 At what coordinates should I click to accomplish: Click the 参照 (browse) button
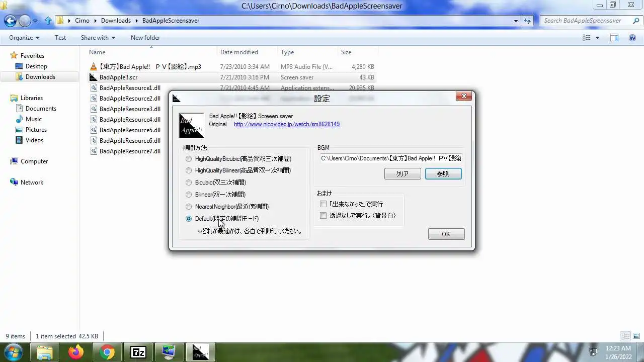coord(443,174)
